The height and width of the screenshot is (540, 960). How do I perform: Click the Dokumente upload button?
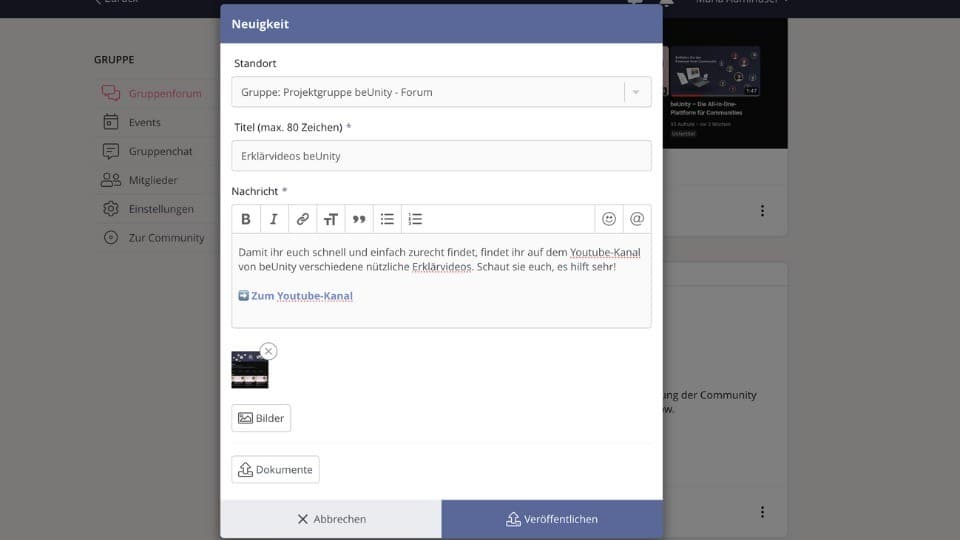pos(275,470)
